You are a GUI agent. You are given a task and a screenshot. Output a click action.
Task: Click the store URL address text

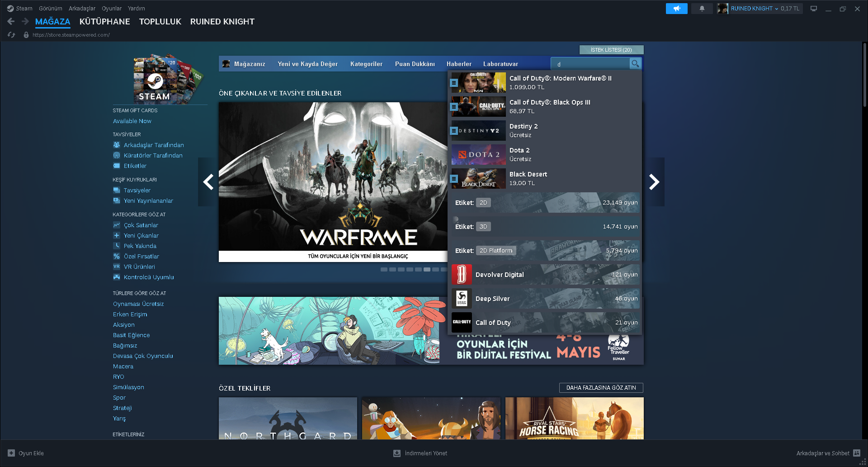tap(71, 35)
